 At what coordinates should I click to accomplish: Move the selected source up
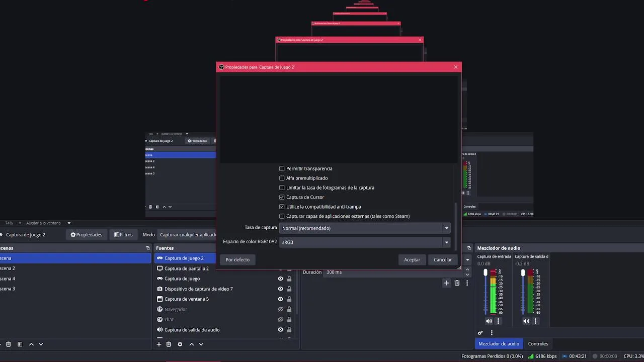[x=191, y=344]
